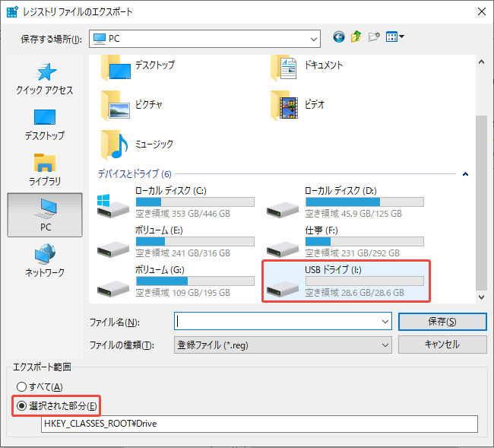
Task: Select Volume (G:) drive
Action: pyautogui.click(x=176, y=281)
